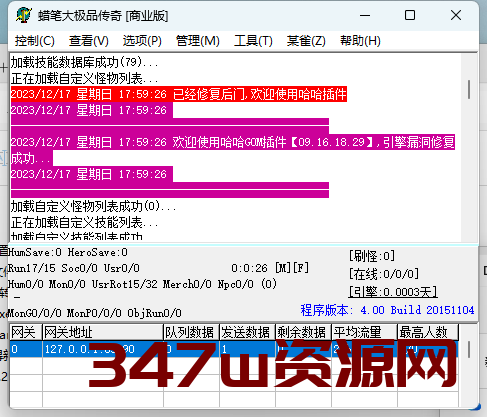487x417 pixels.
Task: Click the 平均流量 column header
Action: point(365,332)
